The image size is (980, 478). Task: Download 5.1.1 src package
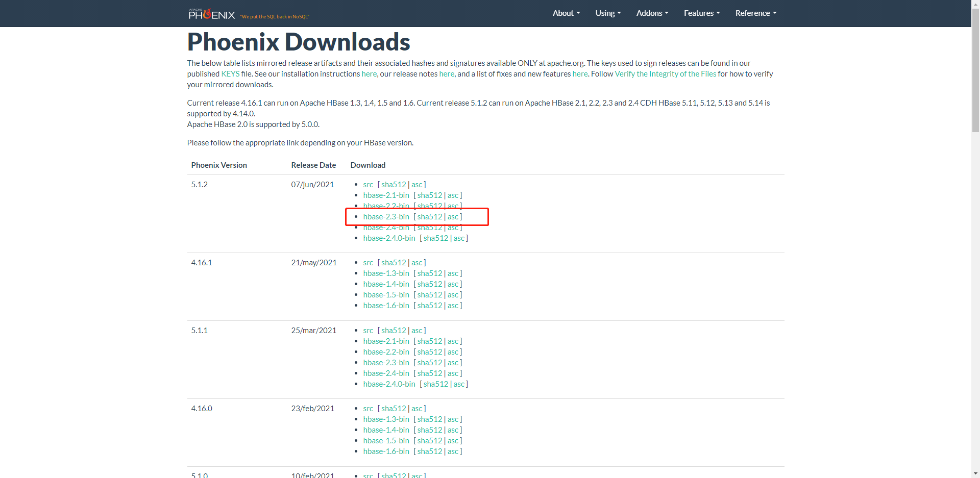coord(368,331)
